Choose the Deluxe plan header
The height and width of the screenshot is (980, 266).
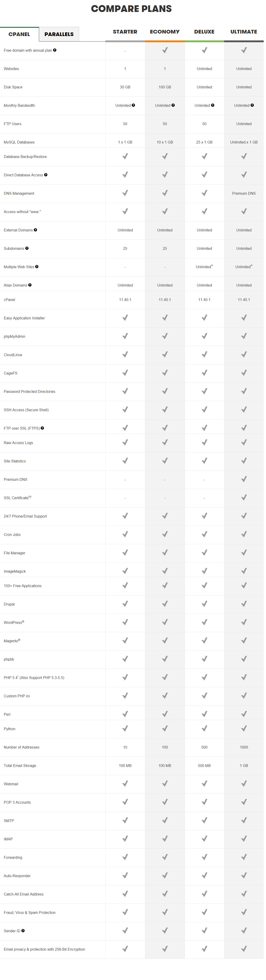(204, 32)
